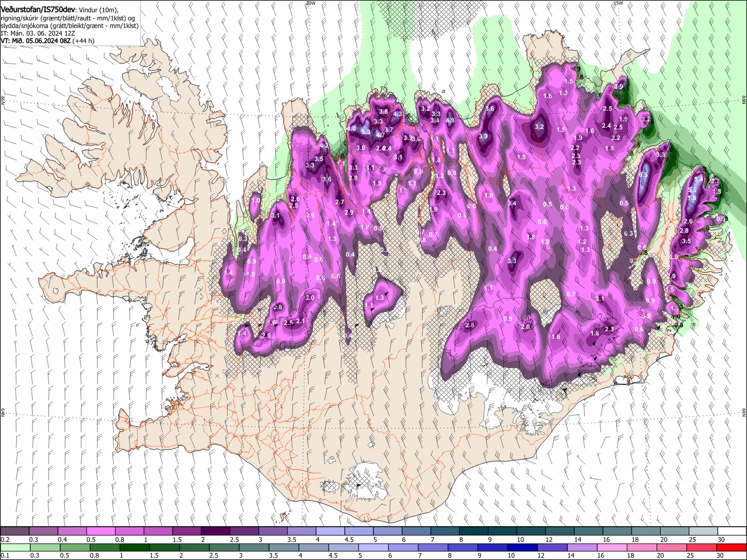747x560 pixels.
Task: Click the 4.7 precipitation value on the map
Action: click(380, 135)
